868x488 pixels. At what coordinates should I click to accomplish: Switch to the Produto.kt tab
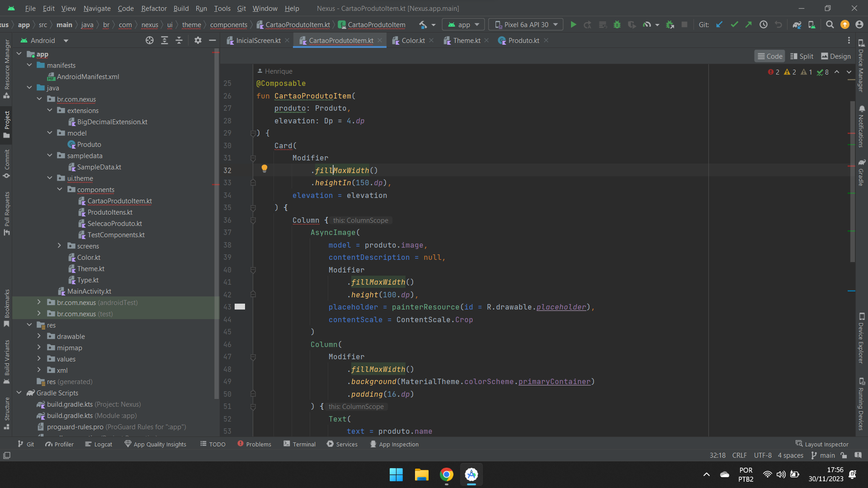[524, 41]
